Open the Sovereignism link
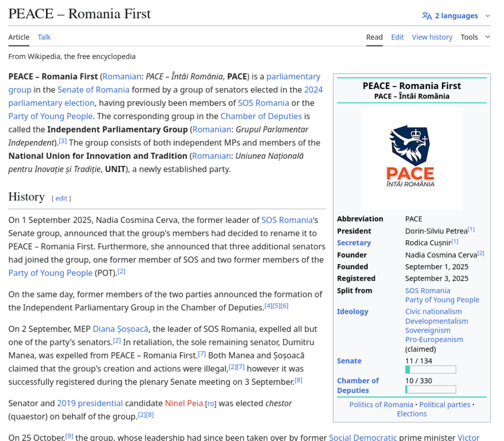Image resolution: width=504 pixels, height=441 pixels. coord(427,330)
